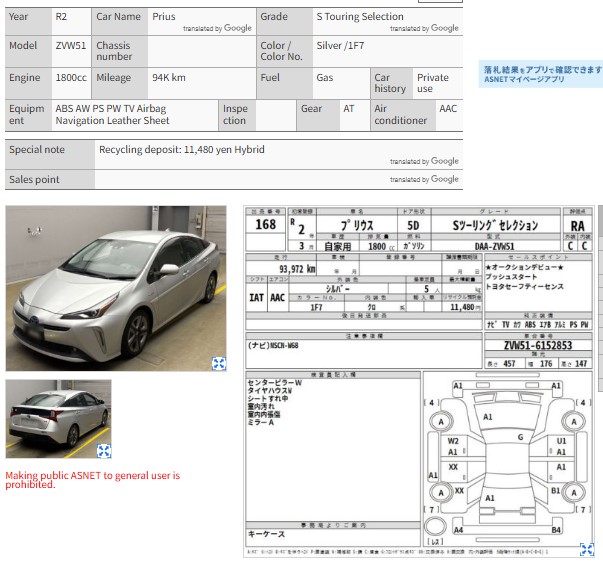603x569 pixels.
Task: Click the 'Sales point' label
Action: 34,180
